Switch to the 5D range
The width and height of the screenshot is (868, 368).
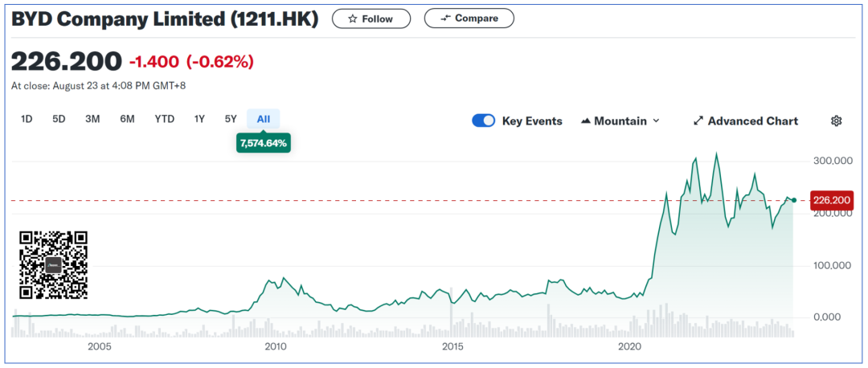click(59, 119)
